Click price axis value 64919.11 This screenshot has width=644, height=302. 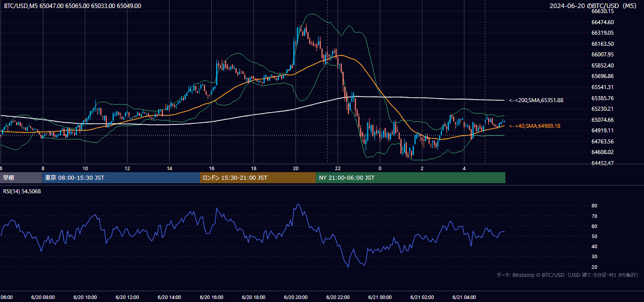602,130
